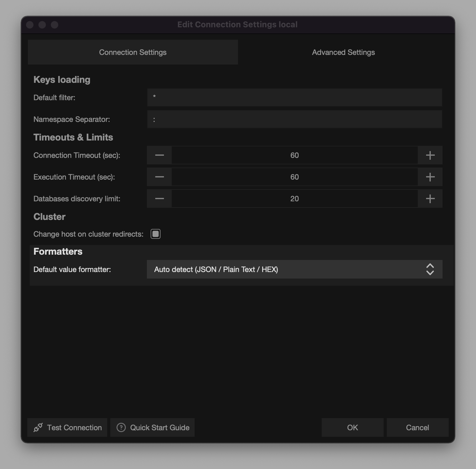Image resolution: width=476 pixels, height=469 pixels.
Task: Click the Execution Timeout value field
Action: [x=294, y=177]
